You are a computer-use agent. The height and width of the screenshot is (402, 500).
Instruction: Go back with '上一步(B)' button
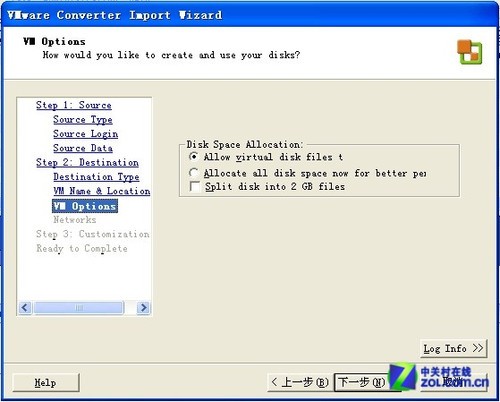[x=300, y=382]
